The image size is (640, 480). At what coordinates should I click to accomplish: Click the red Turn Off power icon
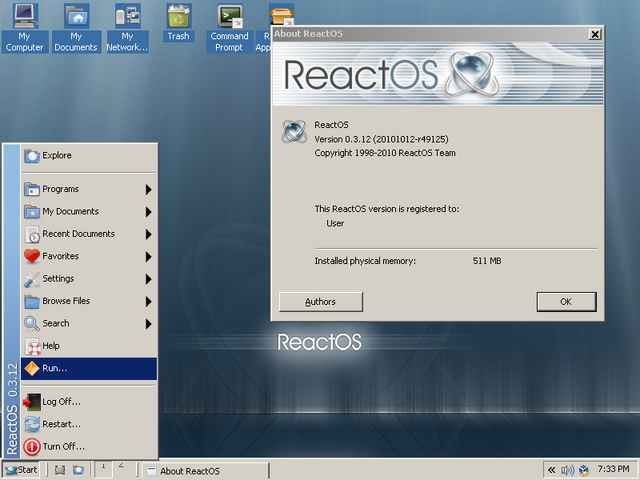pyautogui.click(x=32, y=447)
